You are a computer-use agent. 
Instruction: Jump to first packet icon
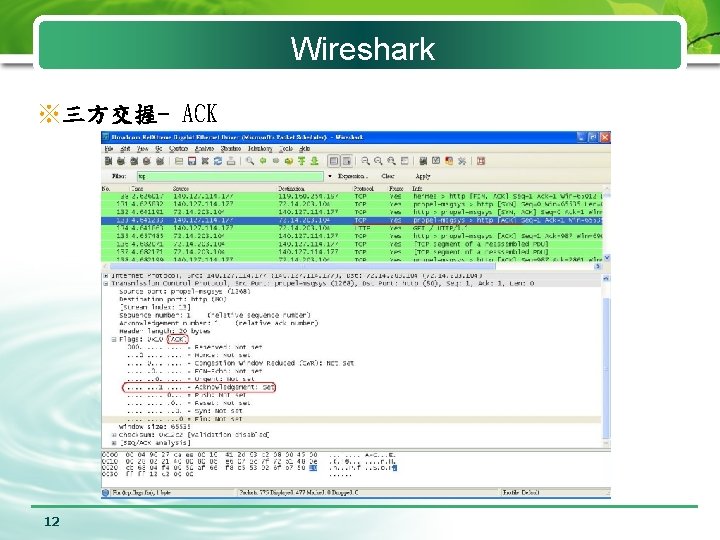click(x=301, y=161)
